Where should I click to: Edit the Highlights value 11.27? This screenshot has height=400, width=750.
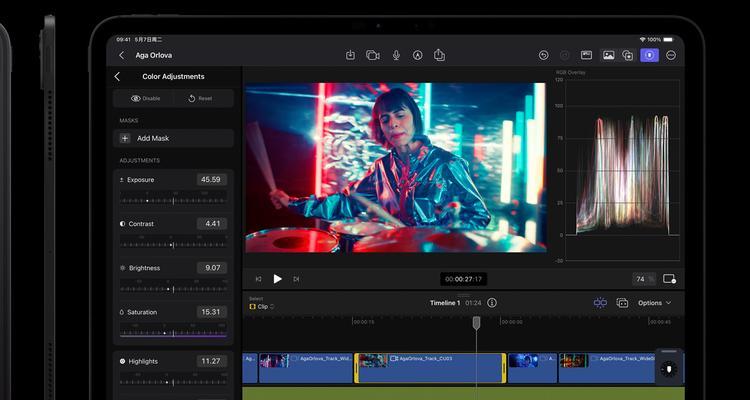(x=212, y=361)
